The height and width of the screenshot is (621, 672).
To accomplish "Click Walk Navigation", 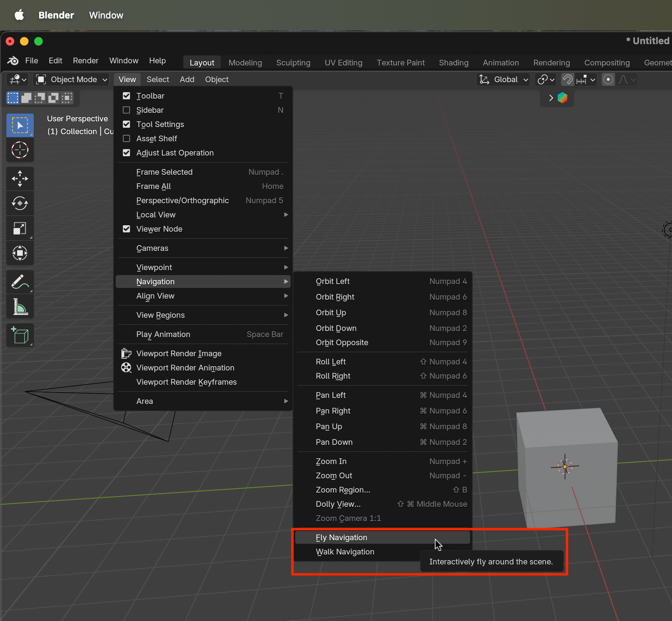I will (x=358, y=552).
